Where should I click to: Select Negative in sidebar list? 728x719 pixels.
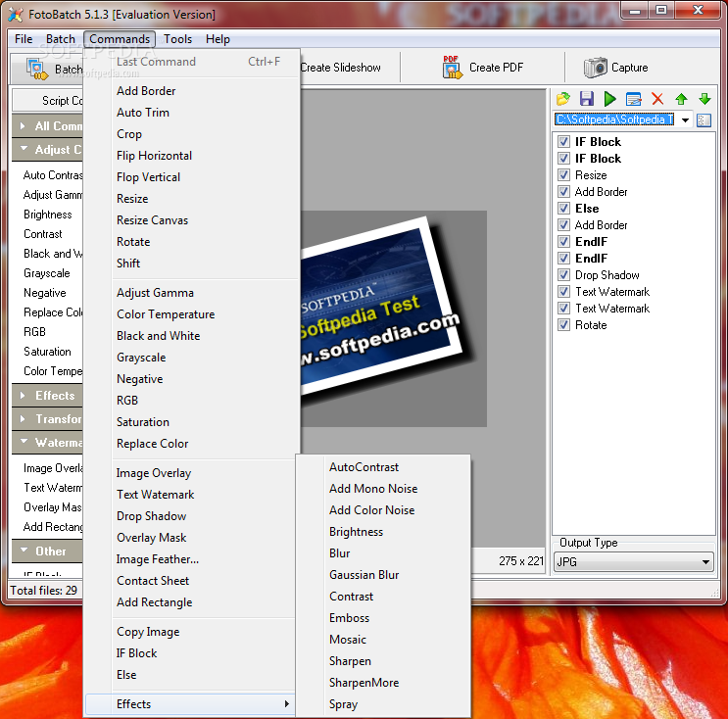click(x=45, y=293)
